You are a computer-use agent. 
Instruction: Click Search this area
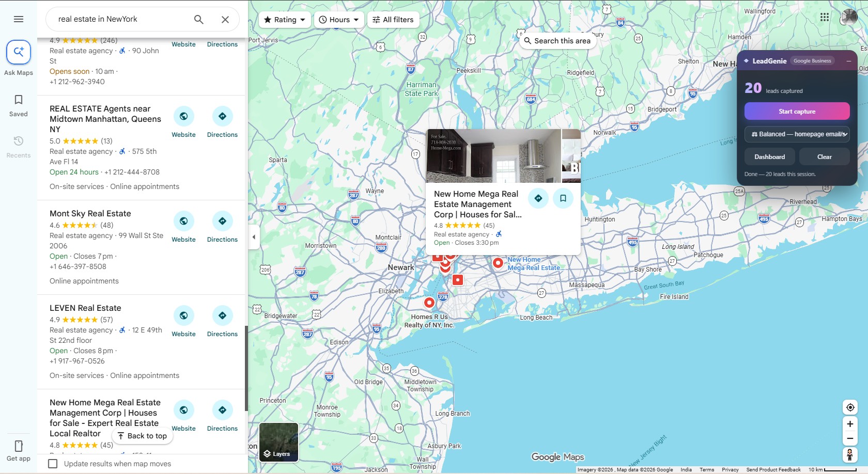click(557, 41)
